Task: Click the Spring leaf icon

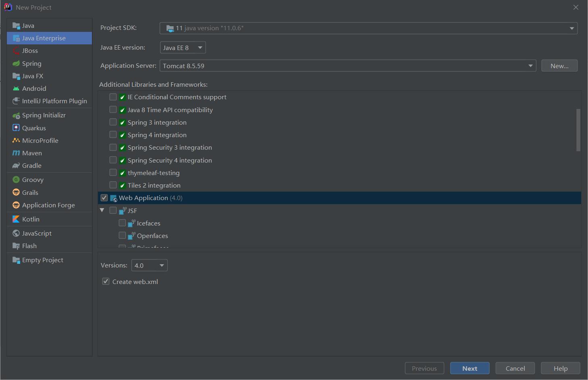Action: coord(16,63)
